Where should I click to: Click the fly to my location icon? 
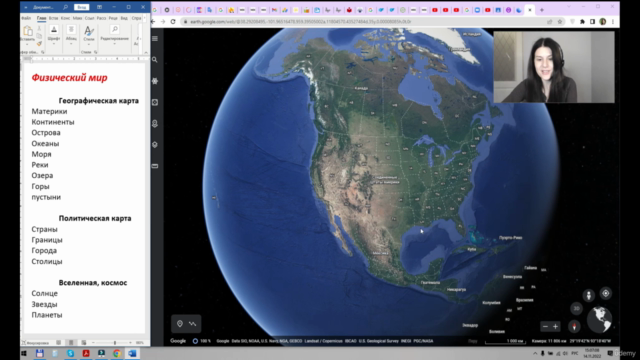pyautogui.click(x=606, y=293)
